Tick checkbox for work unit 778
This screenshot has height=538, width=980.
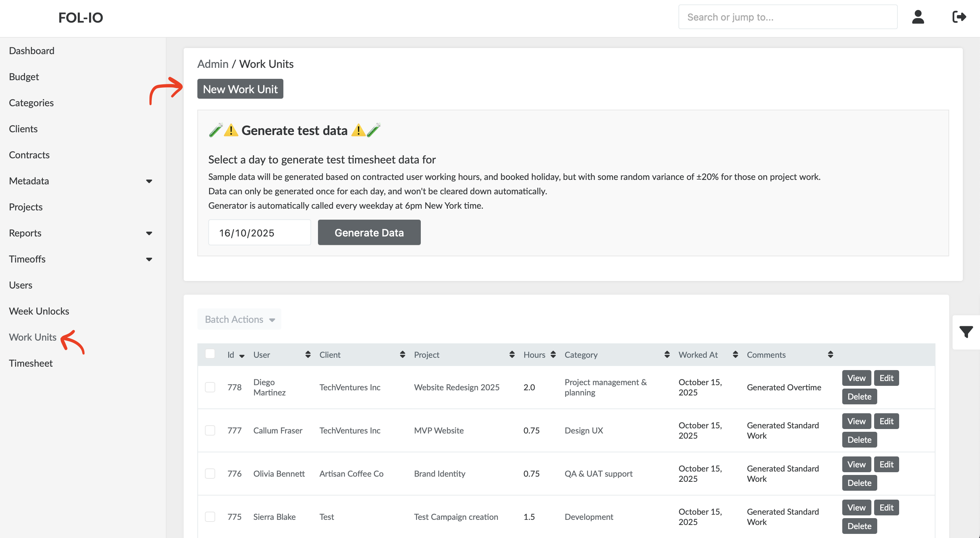click(x=210, y=387)
